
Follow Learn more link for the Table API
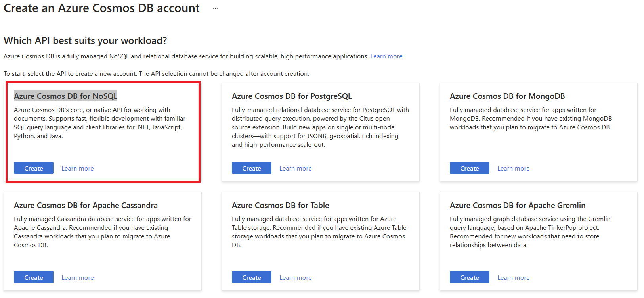point(295,278)
